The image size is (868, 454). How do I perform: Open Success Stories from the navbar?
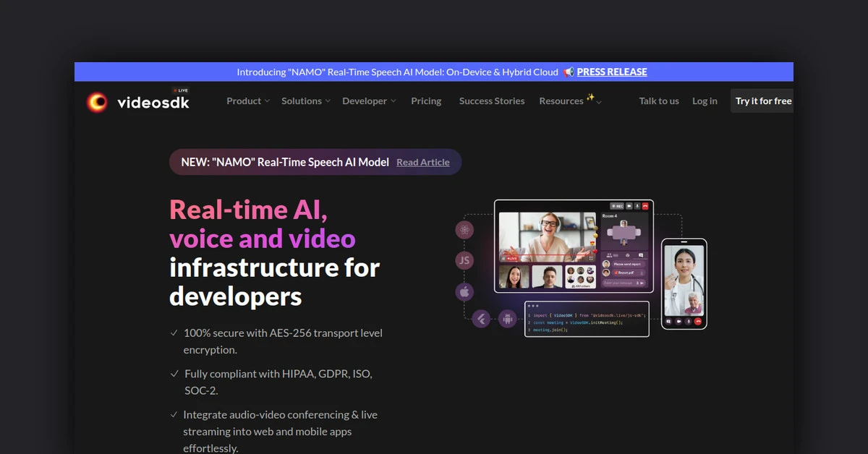[x=492, y=101]
